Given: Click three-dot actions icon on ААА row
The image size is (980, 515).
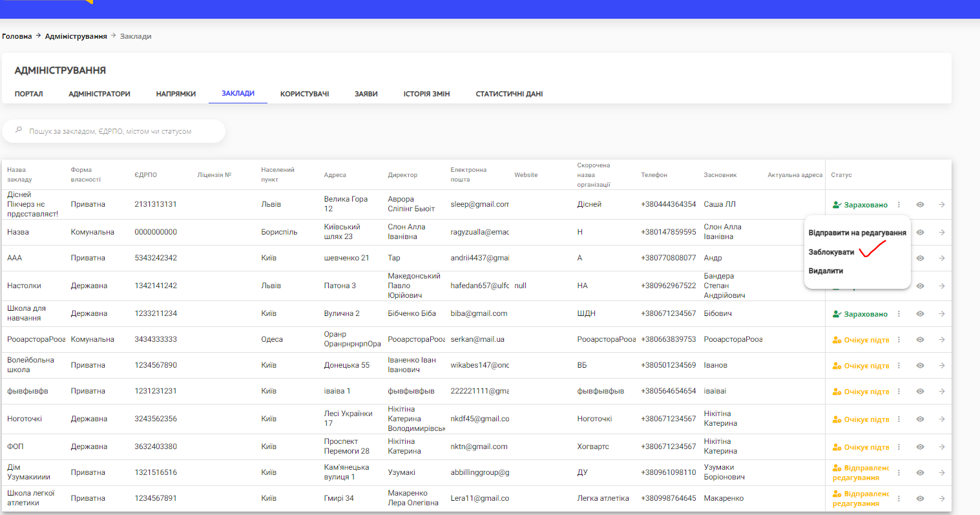Looking at the screenshot, I should [x=899, y=258].
